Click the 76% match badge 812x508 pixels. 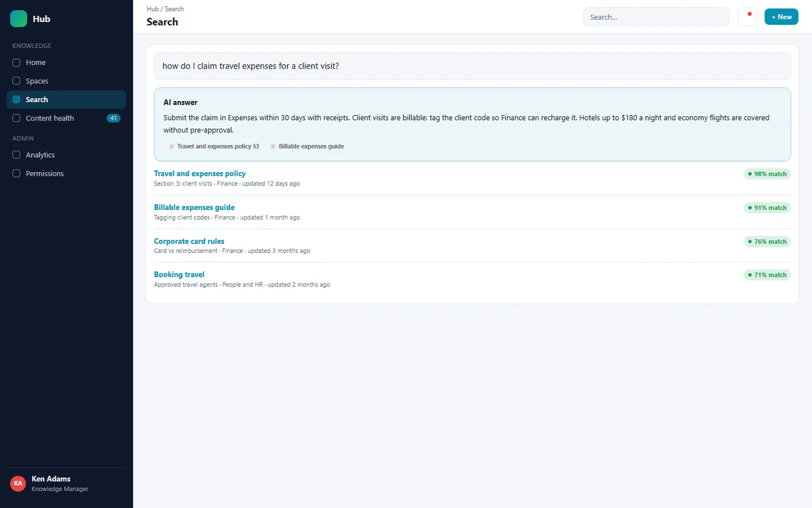pyautogui.click(x=767, y=242)
